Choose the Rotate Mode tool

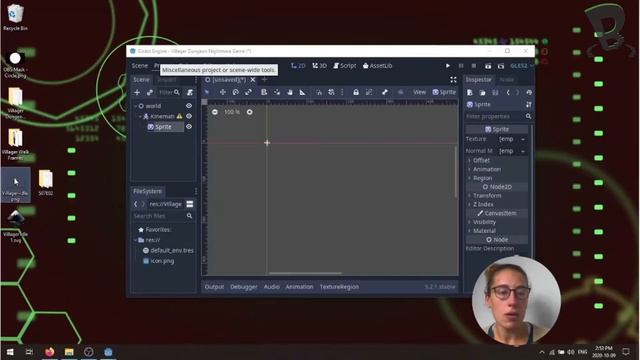click(x=236, y=92)
